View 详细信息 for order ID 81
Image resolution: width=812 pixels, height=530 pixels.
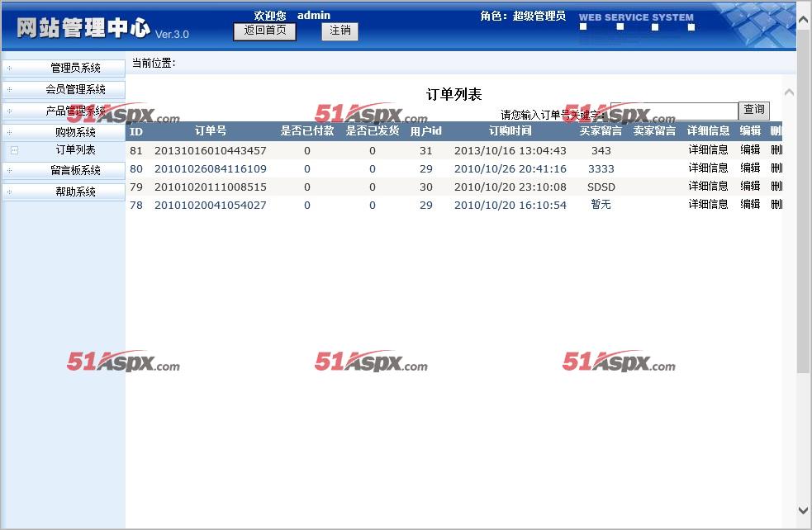point(708,150)
